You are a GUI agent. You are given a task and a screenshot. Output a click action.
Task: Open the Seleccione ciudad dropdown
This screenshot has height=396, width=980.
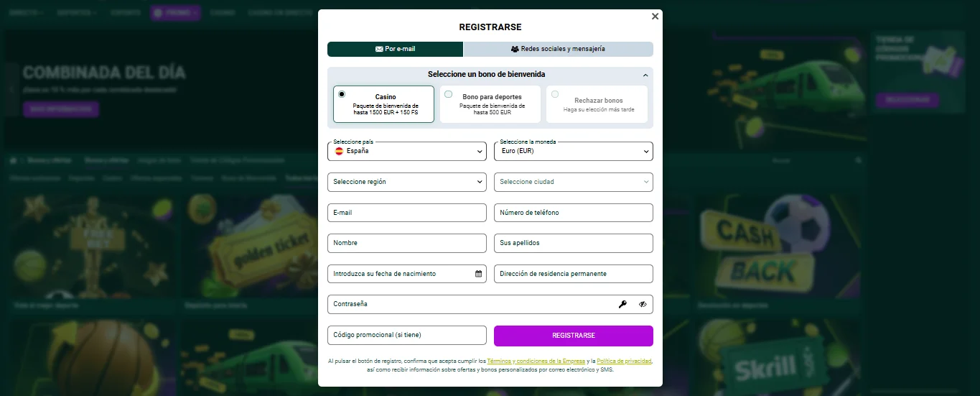click(574, 182)
